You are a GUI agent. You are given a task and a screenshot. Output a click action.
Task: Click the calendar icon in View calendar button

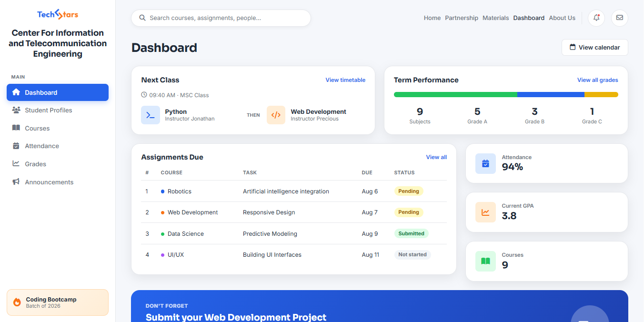tap(573, 47)
